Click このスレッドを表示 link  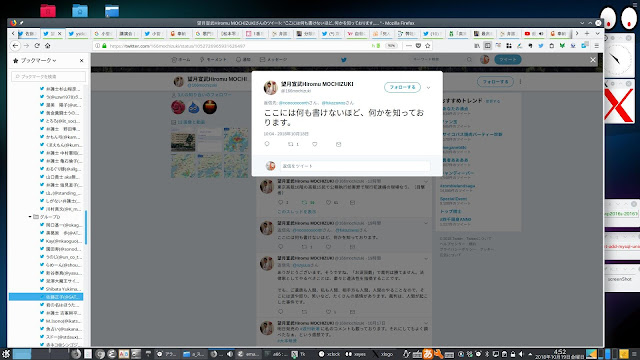pyautogui.click(x=296, y=212)
